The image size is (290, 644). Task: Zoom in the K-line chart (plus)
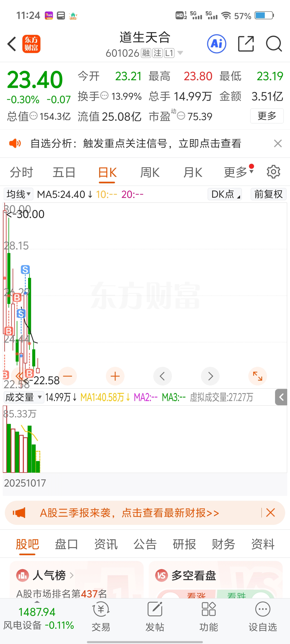point(115,376)
